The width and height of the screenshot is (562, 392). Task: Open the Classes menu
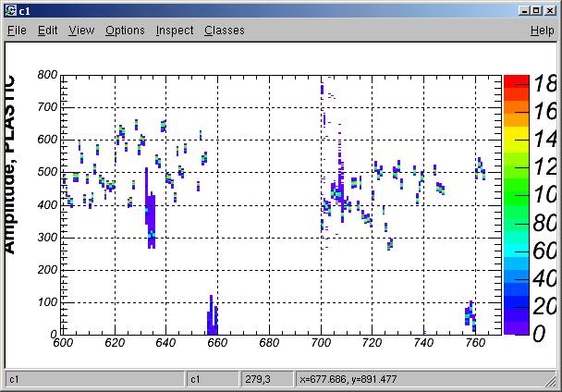point(225,31)
